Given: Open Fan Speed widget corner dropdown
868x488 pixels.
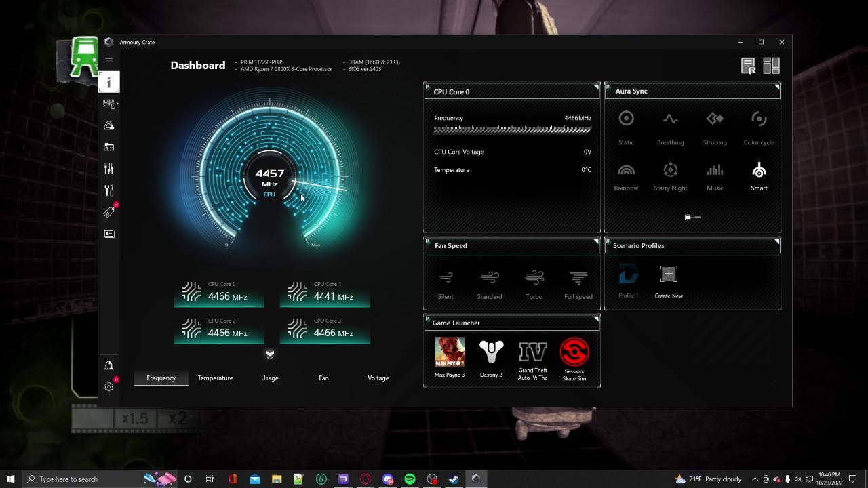Looking at the screenshot, I should (x=597, y=241).
